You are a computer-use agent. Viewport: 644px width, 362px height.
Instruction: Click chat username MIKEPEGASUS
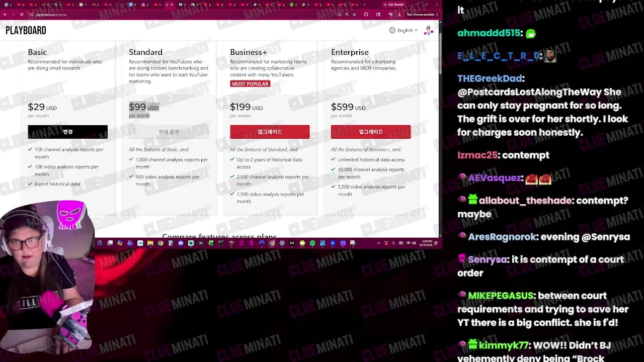(x=500, y=296)
